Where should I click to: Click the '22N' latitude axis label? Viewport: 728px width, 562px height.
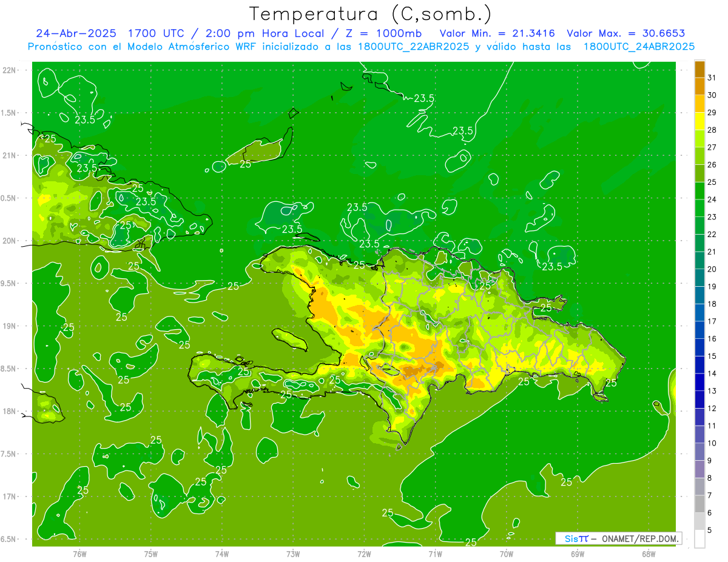coord(9,70)
